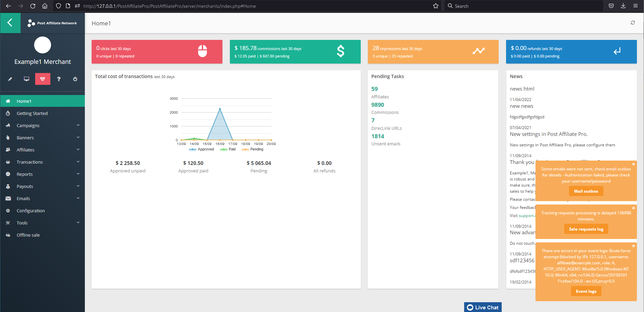644x312 pixels.
Task: Select the pencil edit profile icon
Action: click(x=10, y=79)
